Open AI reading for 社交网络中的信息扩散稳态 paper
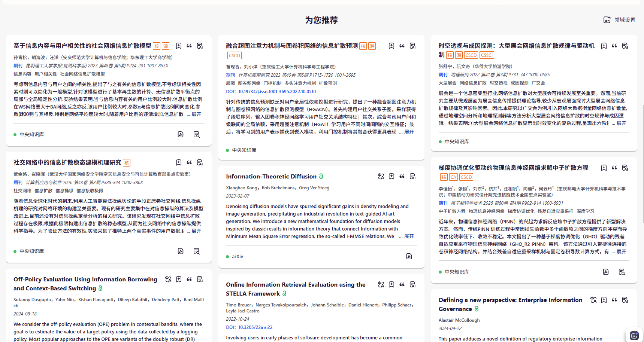This screenshot has width=644, height=342. coord(200,162)
